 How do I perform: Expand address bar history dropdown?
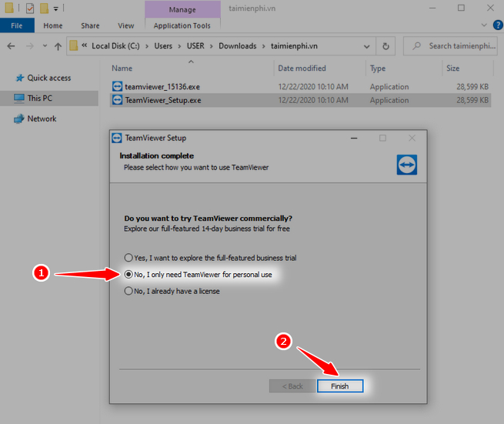(x=366, y=46)
